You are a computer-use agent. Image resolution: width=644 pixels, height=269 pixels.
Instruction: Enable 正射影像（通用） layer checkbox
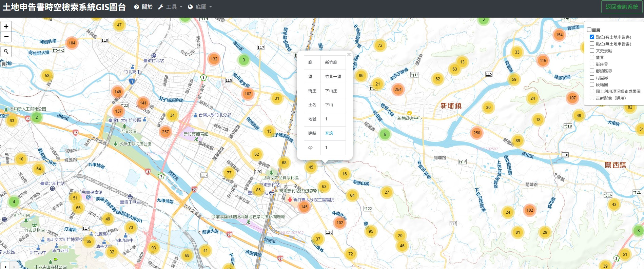[592, 98]
